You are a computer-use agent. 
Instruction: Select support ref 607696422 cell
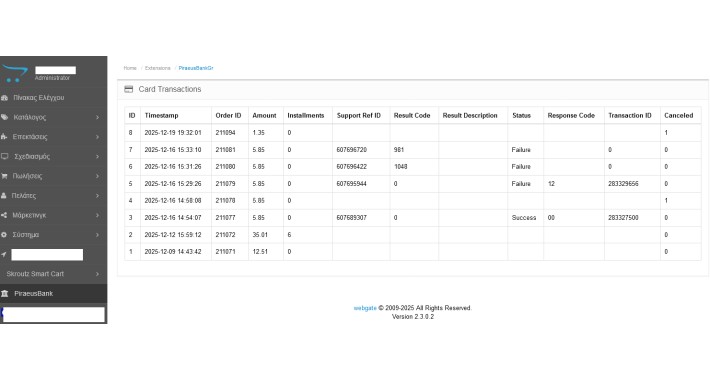(x=351, y=167)
